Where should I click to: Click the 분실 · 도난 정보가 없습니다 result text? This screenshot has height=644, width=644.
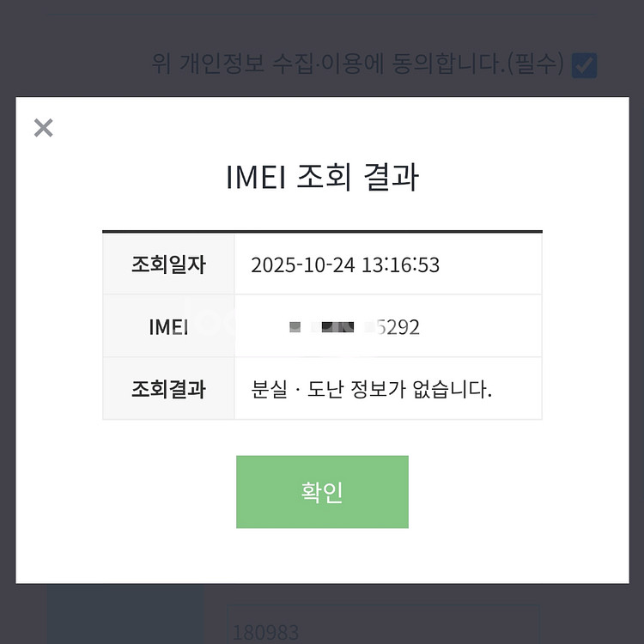(x=372, y=389)
